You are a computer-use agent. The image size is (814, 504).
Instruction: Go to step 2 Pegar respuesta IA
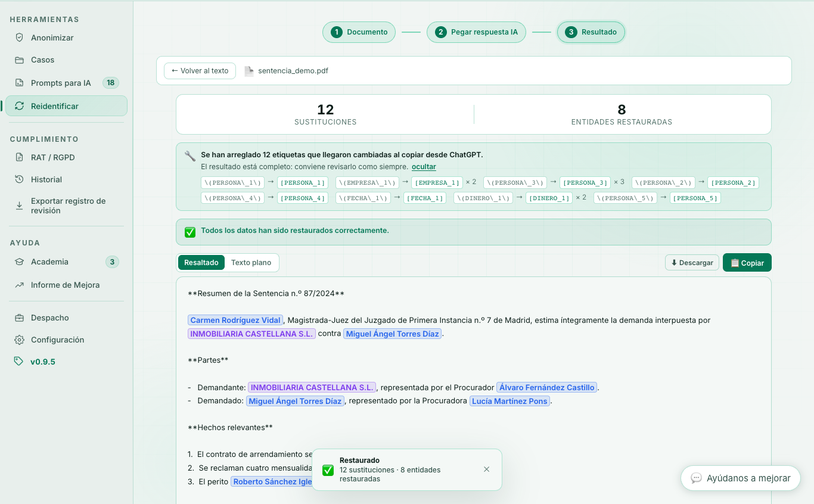point(476,32)
